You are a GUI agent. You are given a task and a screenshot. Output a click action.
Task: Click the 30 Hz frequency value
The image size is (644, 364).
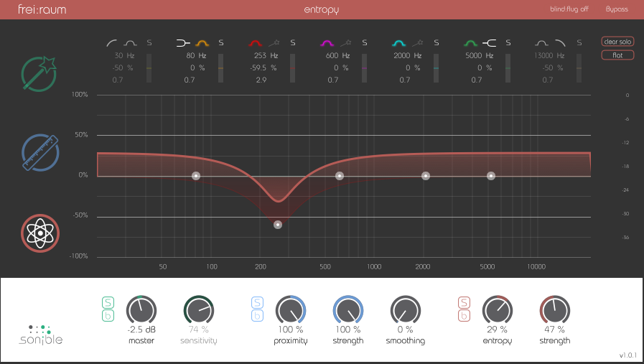pos(124,55)
